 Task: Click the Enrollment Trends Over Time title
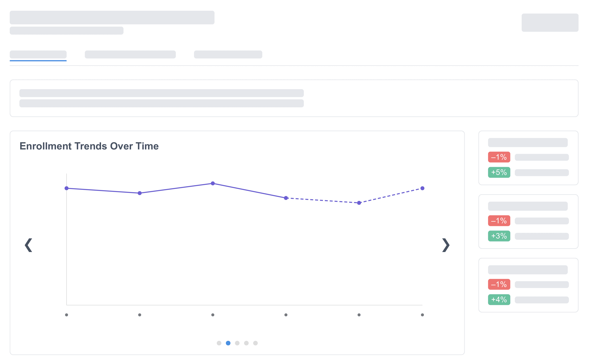89,146
